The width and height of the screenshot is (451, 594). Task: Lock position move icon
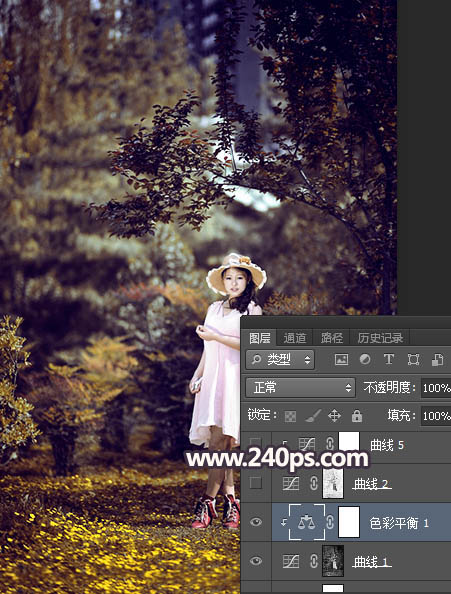(334, 416)
